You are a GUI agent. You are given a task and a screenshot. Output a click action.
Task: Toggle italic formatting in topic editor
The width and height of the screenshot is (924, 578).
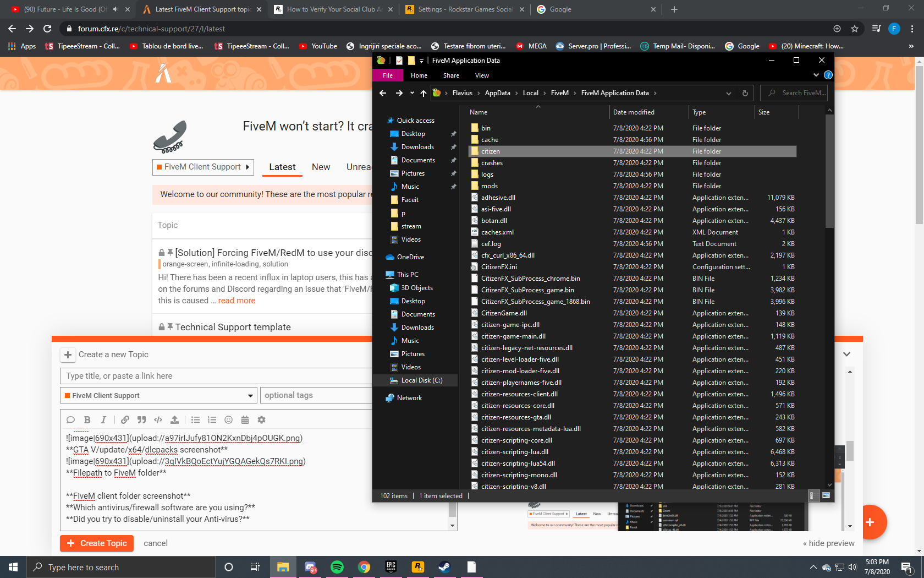coord(103,420)
